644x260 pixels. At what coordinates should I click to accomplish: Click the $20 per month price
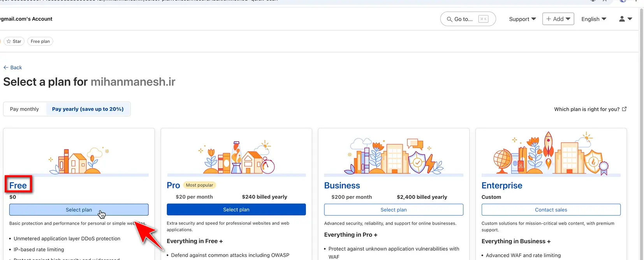point(194,197)
